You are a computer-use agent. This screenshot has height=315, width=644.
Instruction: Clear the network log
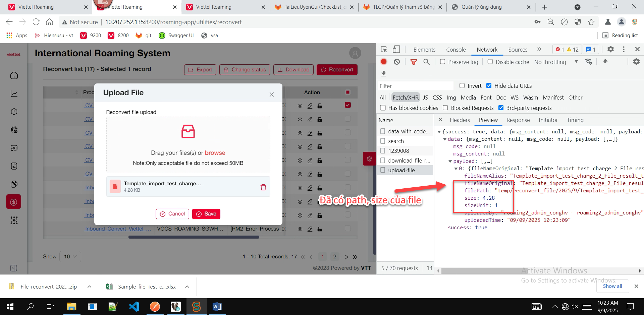[397, 62]
